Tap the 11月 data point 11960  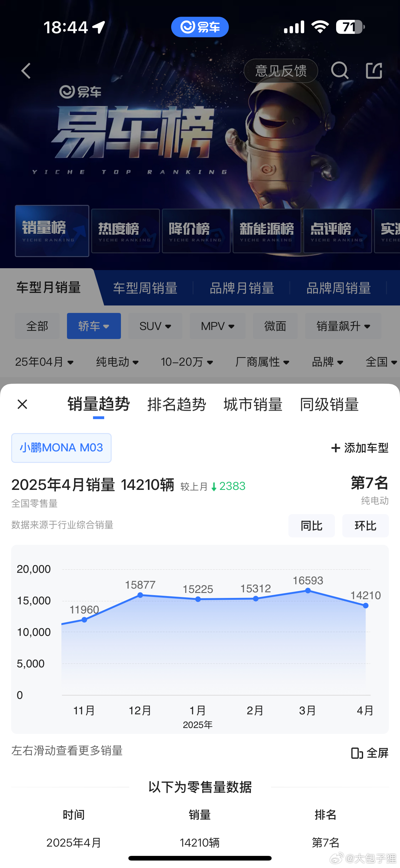point(85,620)
